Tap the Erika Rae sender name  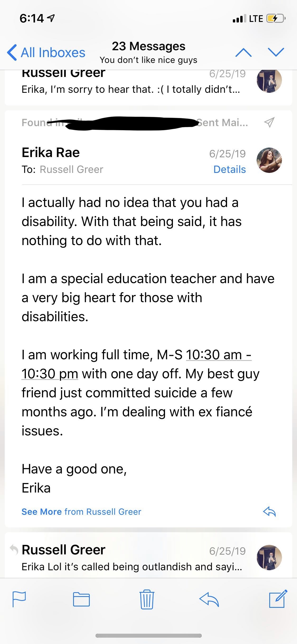coord(51,153)
